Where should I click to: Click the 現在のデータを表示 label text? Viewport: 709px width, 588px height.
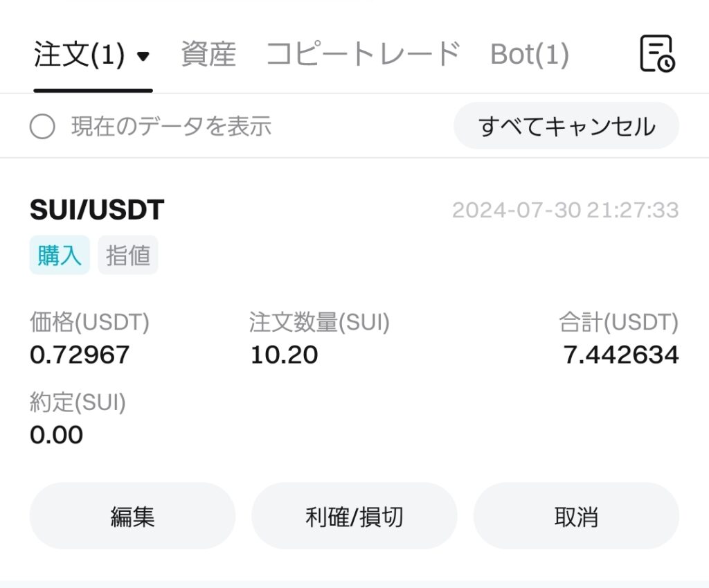[171, 127]
